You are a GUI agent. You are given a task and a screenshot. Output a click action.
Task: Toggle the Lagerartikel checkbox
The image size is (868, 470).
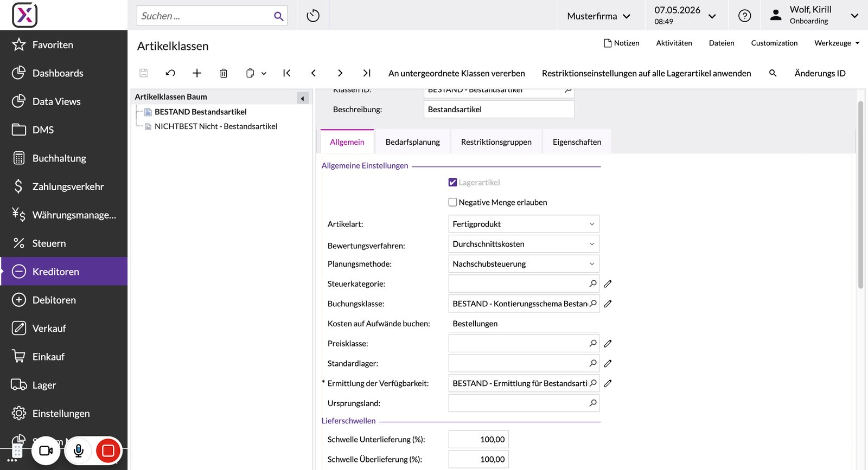453,183
